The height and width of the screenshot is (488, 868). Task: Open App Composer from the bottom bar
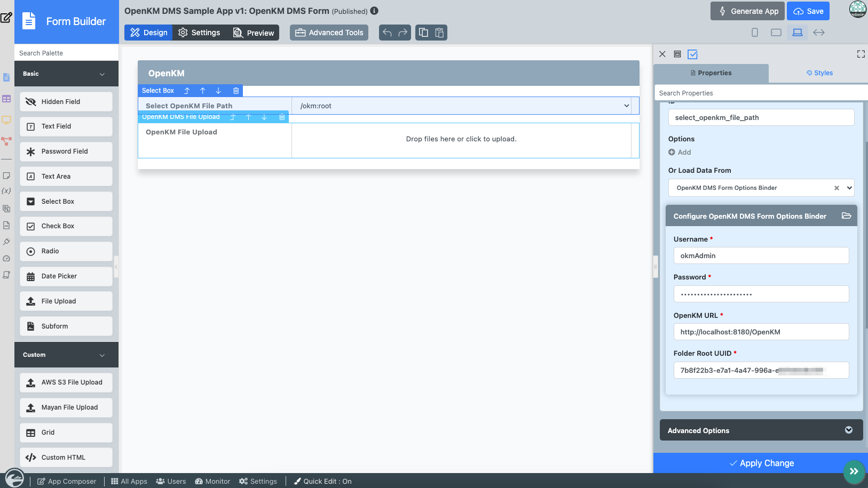pyautogui.click(x=67, y=481)
